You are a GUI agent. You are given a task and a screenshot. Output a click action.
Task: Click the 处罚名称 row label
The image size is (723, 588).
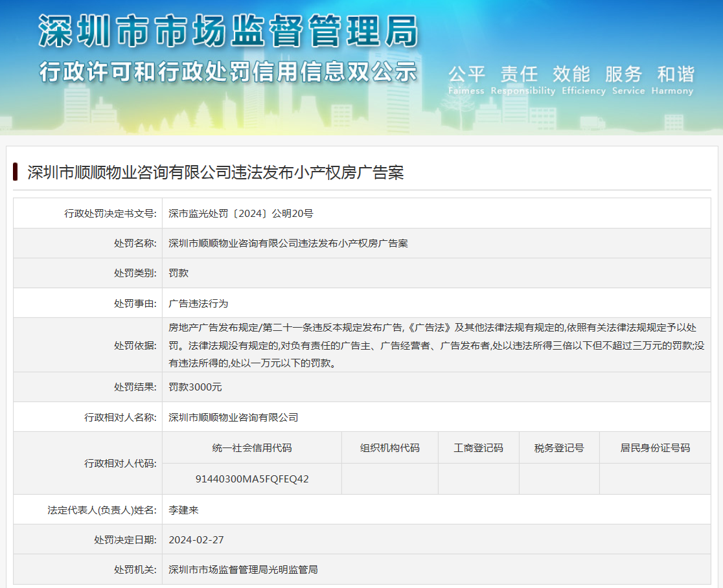click(135, 243)
